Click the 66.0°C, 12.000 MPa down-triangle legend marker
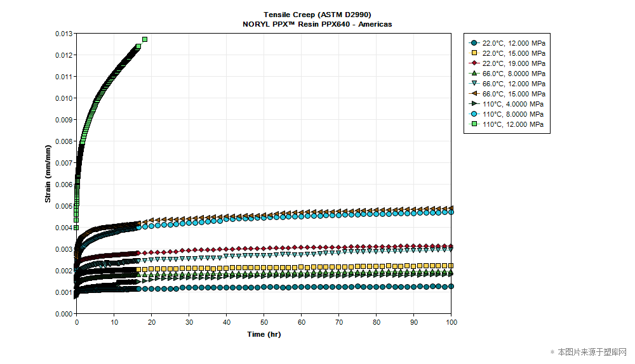Image resolution: width=635 pixels, height=364 pixels. click(474, 84)
